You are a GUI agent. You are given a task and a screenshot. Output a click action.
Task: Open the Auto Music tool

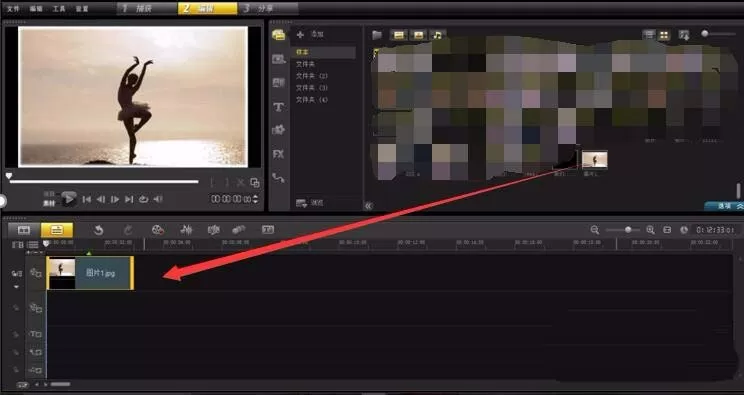(214, 230)
